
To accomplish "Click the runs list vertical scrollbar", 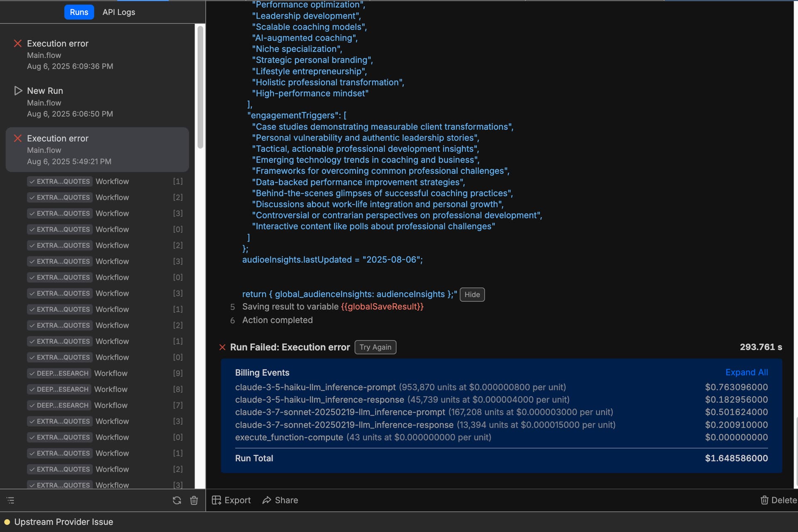I will pos(200,87).
